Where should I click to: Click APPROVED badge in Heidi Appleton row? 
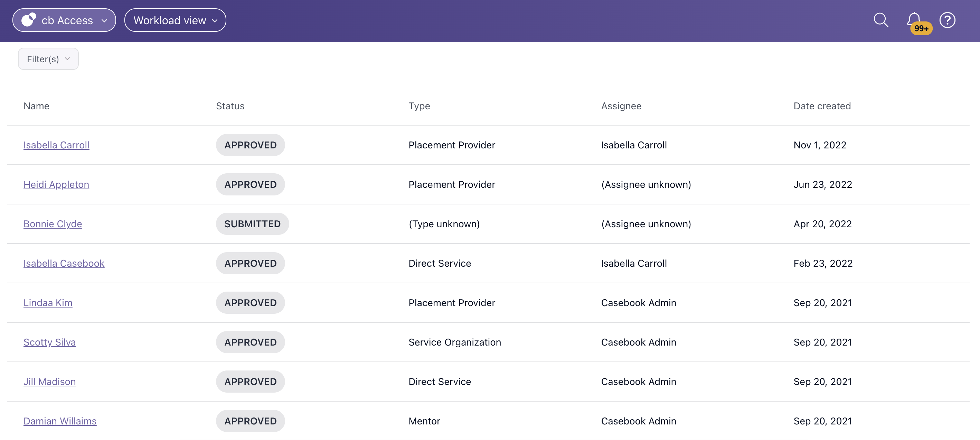[x=250, y=184]
